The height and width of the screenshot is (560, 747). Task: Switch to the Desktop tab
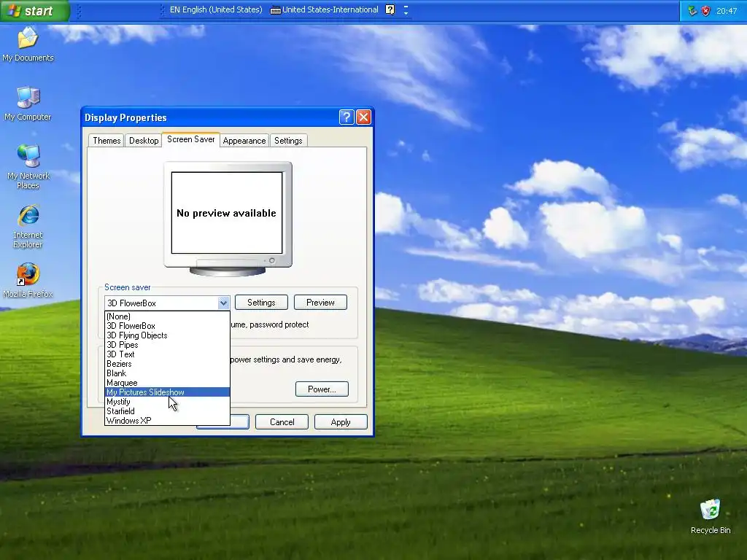tap(144, 141)
